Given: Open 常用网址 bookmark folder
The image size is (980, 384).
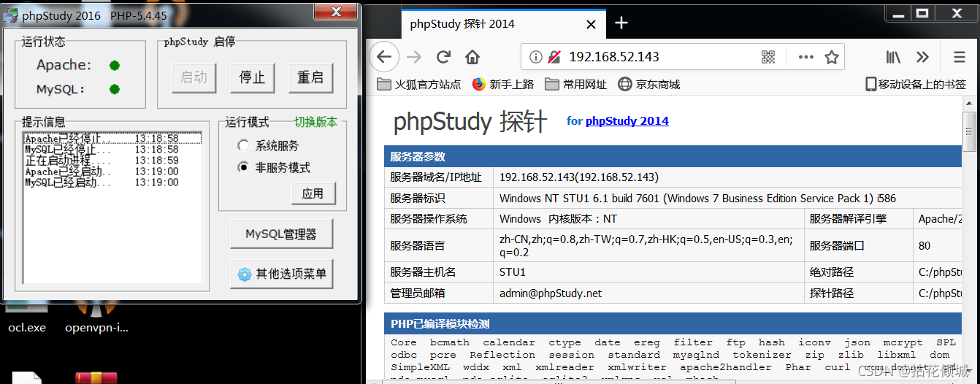Looking at the screenshot, I should (x=575, y=84).
